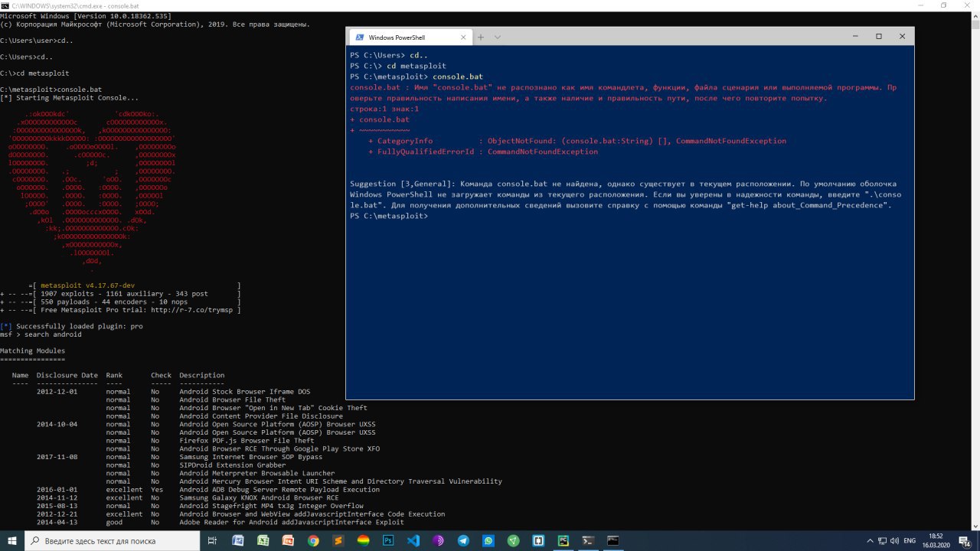Open the purple Tor Browser taskbar icon

438,540
